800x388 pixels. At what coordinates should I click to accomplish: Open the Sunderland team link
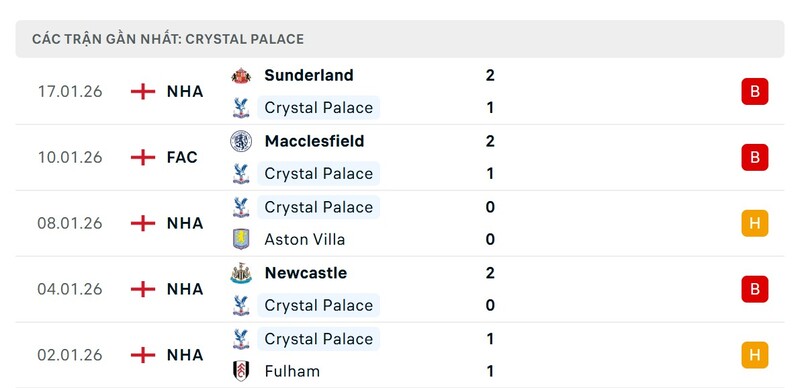pos(309,76)
